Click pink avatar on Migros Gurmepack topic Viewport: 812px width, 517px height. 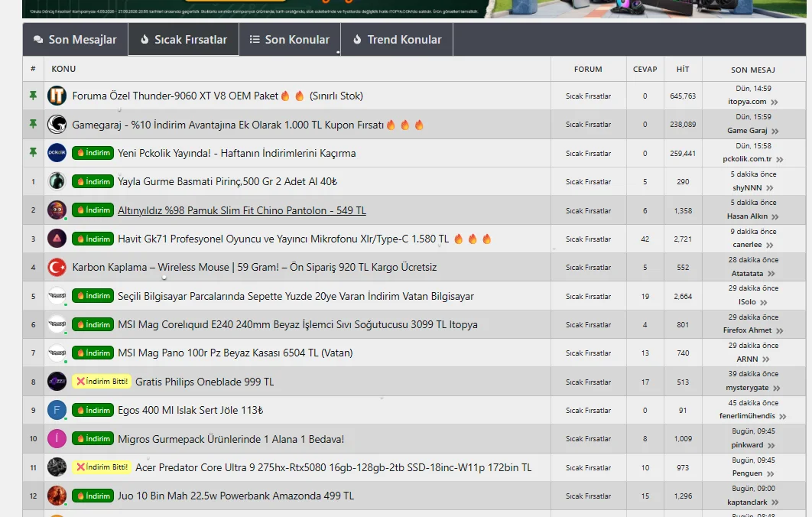click(57, 439)
